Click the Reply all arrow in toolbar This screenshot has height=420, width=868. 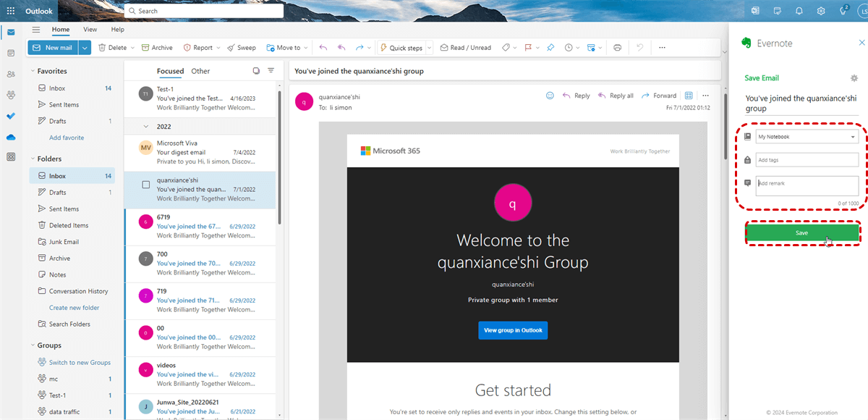pos(341,48)
